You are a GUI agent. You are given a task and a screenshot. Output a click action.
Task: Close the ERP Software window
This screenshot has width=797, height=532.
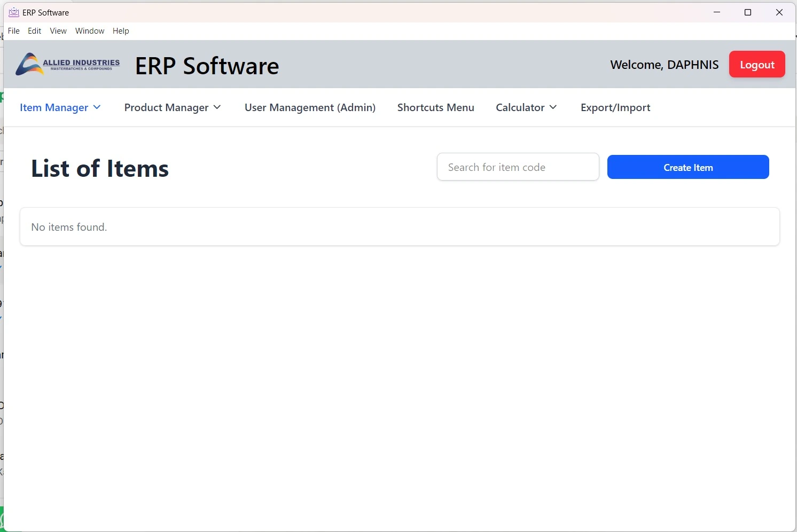(779, 12)
